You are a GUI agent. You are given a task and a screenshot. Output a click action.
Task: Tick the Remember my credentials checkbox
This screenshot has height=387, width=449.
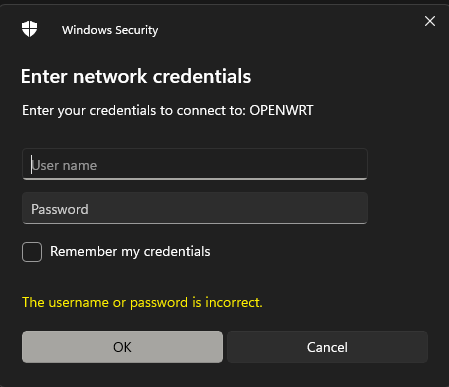32,252
